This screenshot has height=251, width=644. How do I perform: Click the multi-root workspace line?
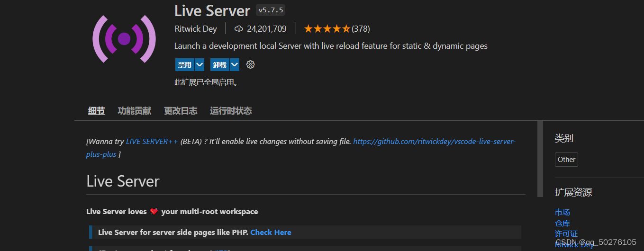(x=172, y=211)
